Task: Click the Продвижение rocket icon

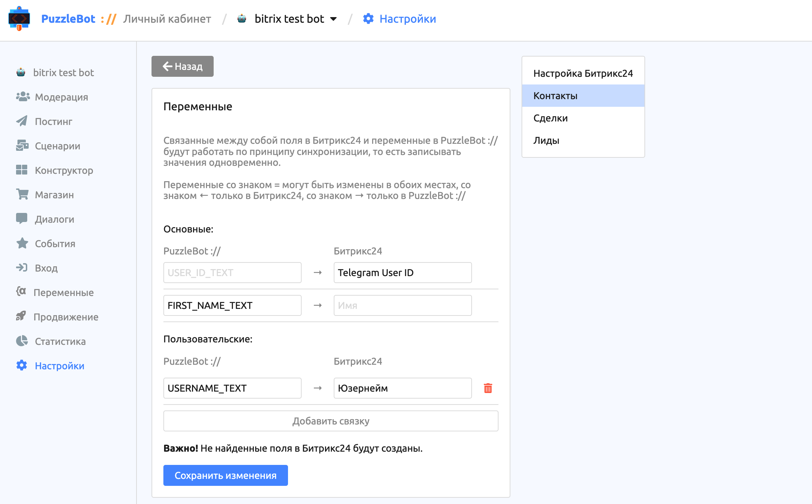Action: click(21, 316)
